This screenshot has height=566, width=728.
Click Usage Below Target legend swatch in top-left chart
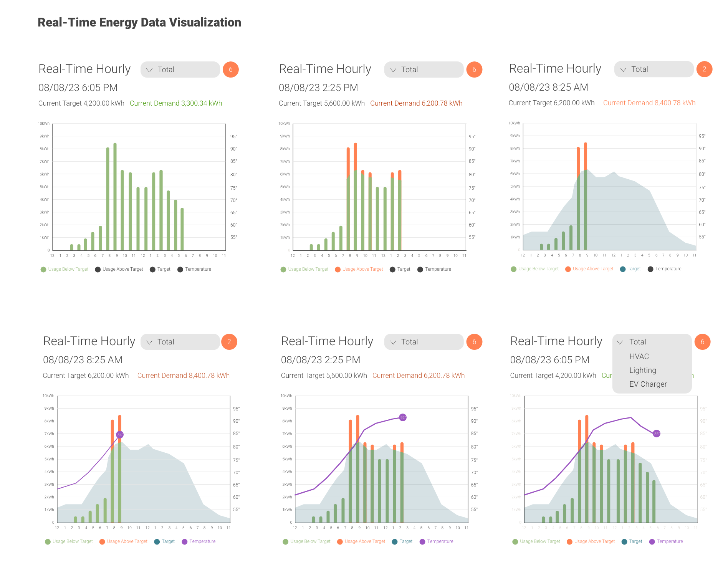(43, 269)
